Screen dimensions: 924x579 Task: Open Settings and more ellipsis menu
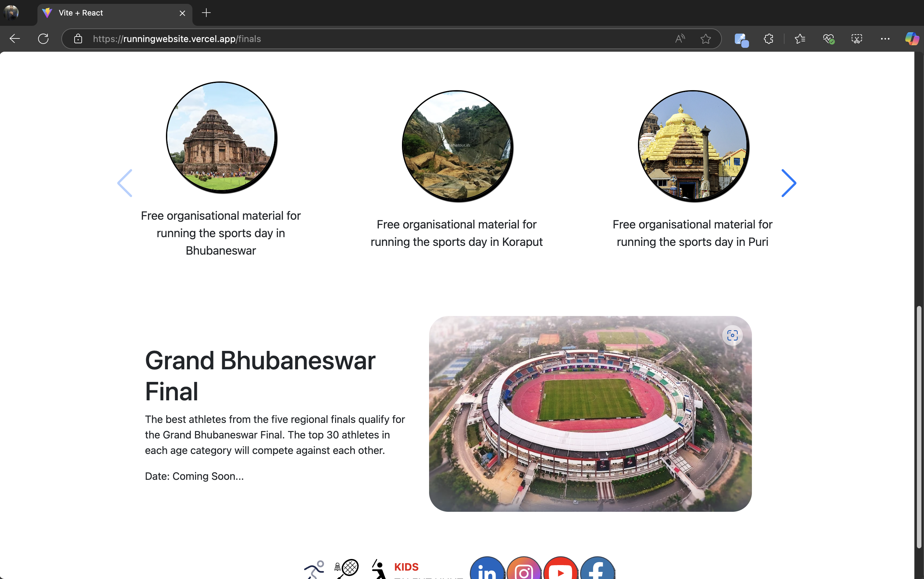point(885,39)
